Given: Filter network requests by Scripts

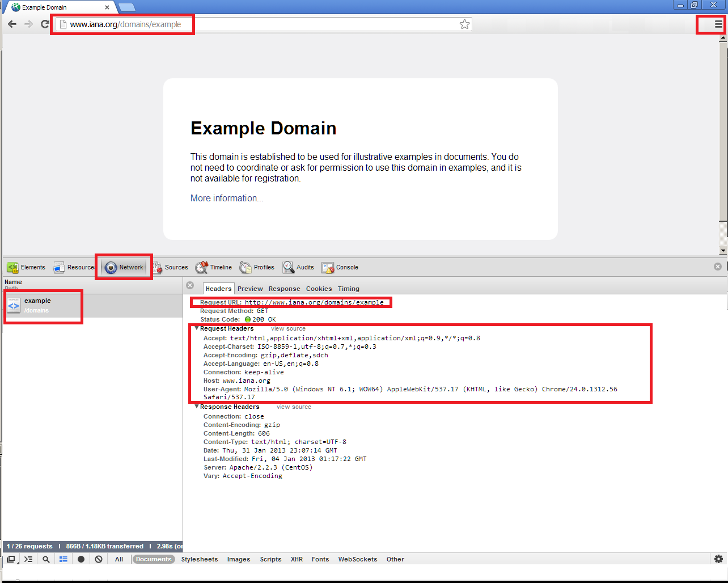Looking at the screenshot, I should coord(270,559).
